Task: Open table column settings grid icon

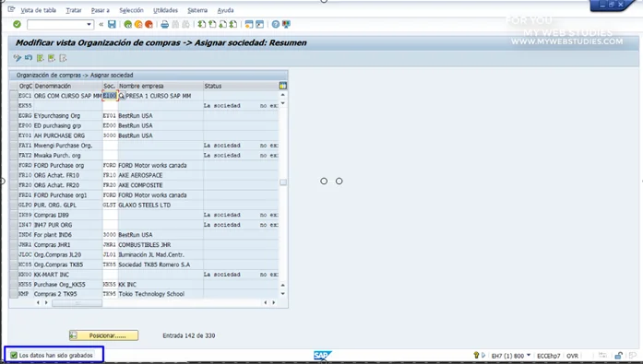Action: coord(283,86)
